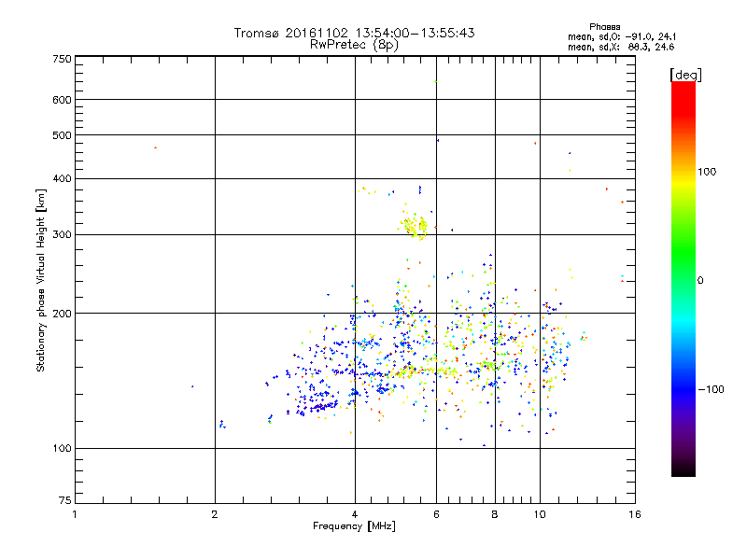The height and width of the screenshot is (560, 747).
Task: Click the 'Frequency [MHz]' axis label
Action: 354,526
